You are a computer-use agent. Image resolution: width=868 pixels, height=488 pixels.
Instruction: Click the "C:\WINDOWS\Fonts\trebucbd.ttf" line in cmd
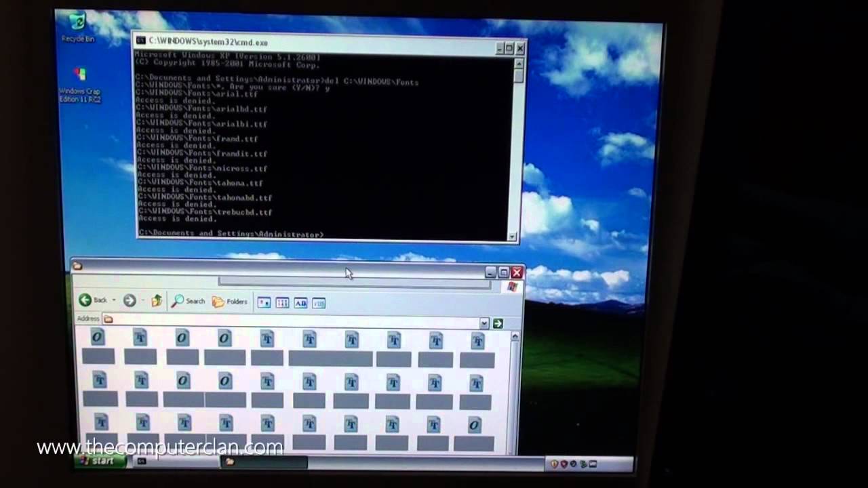coord(205,212)
